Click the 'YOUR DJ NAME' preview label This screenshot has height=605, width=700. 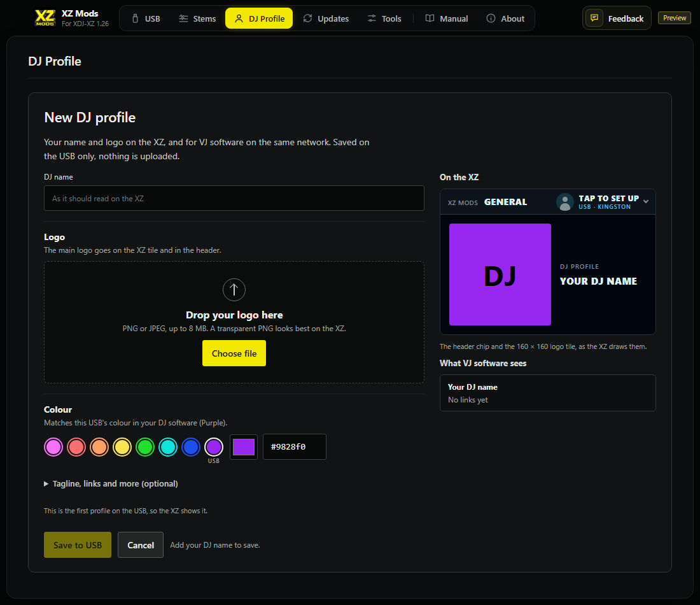[598, 281]
